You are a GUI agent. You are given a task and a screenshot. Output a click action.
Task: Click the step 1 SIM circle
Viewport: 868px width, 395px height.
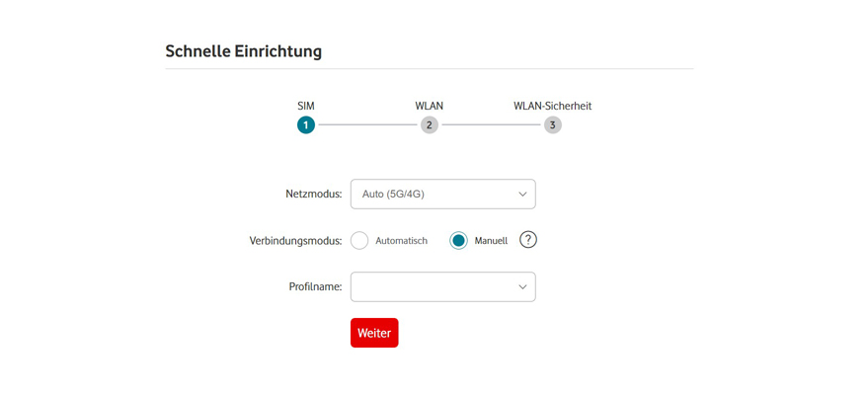coord(306,125)
